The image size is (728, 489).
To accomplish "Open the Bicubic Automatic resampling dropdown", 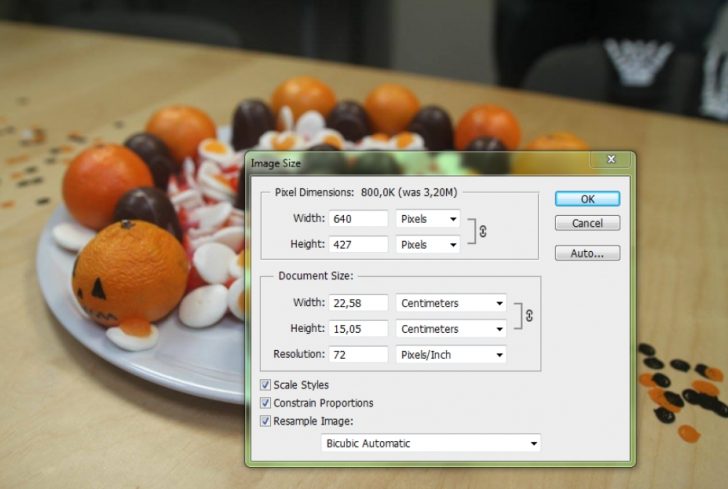I will tap(431, 443).
